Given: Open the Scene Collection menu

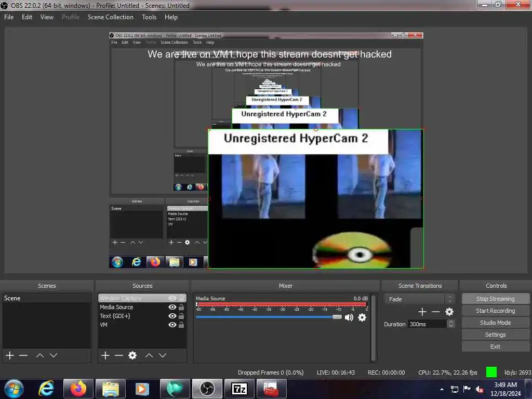Looking at the screenshot, I should coord(111,17).
